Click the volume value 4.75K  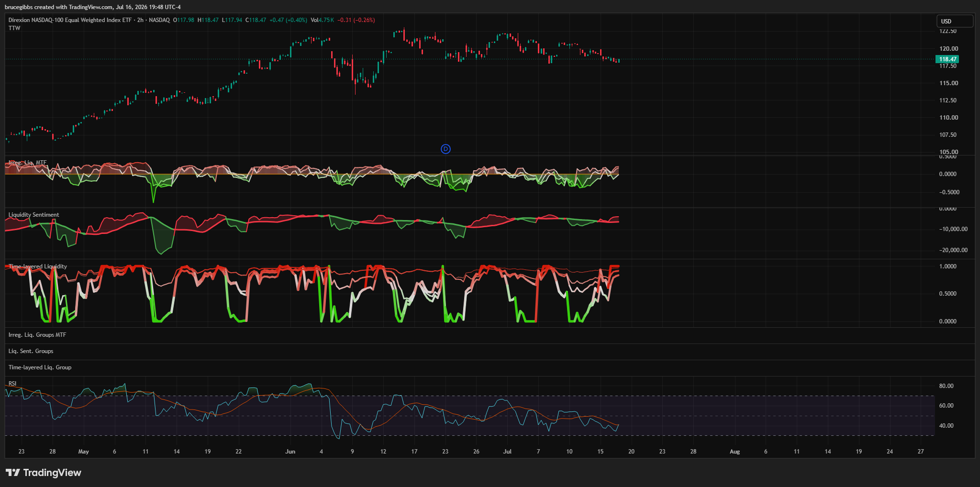point(326,20)
